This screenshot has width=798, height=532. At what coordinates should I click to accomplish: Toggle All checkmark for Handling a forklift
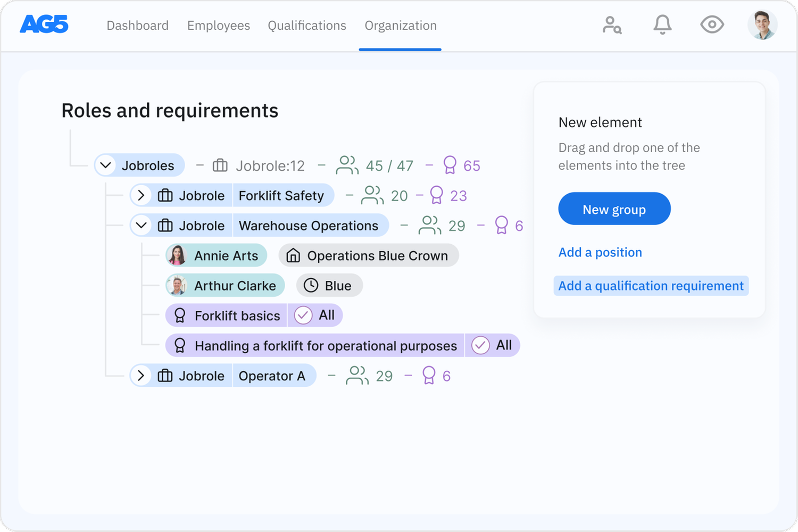(480, 346)
